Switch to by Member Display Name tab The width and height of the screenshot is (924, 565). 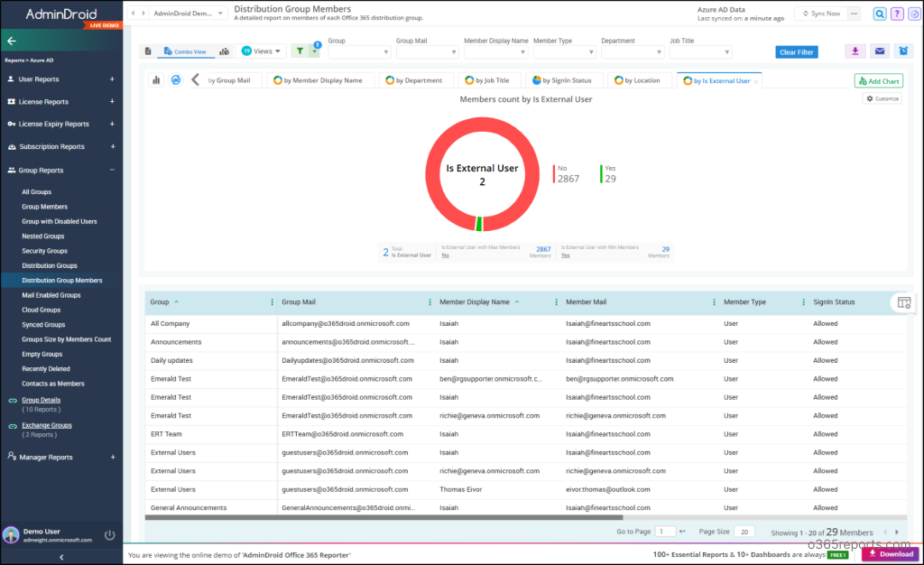click(319, 80)
